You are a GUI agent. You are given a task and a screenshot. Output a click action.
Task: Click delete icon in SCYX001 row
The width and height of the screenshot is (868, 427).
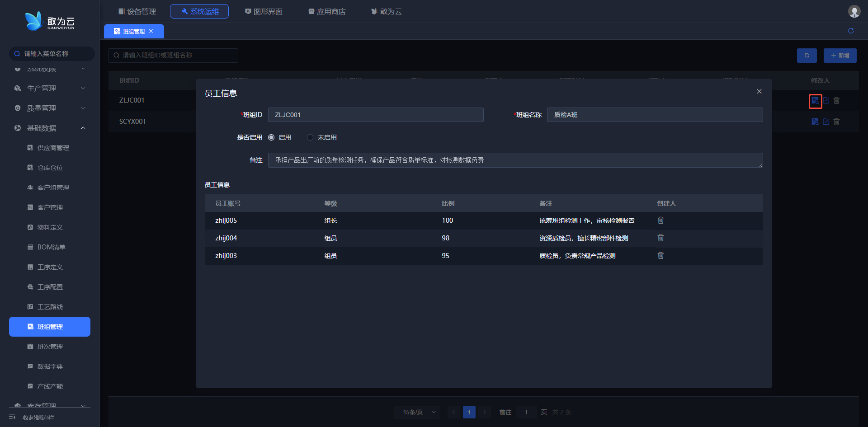(836, 122)
